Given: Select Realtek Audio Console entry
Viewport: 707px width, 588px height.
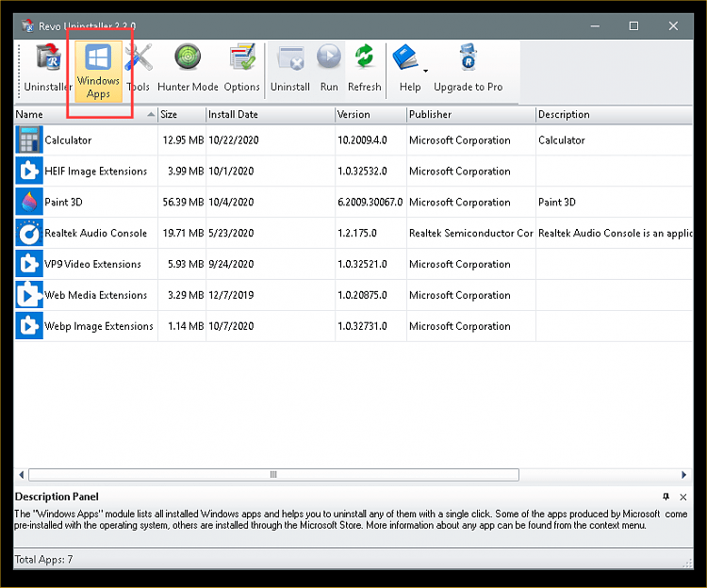Looking at the screenshot, I should tap(95, 233).
